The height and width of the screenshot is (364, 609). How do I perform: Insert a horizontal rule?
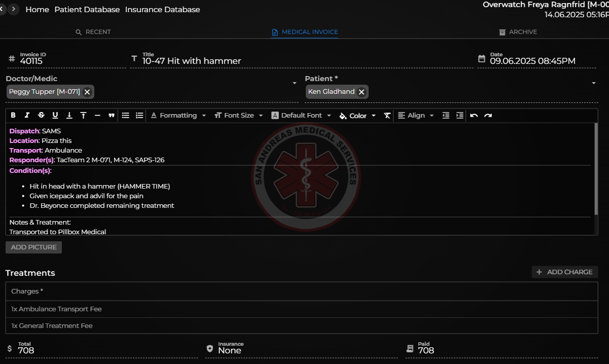tap(97, 116)
